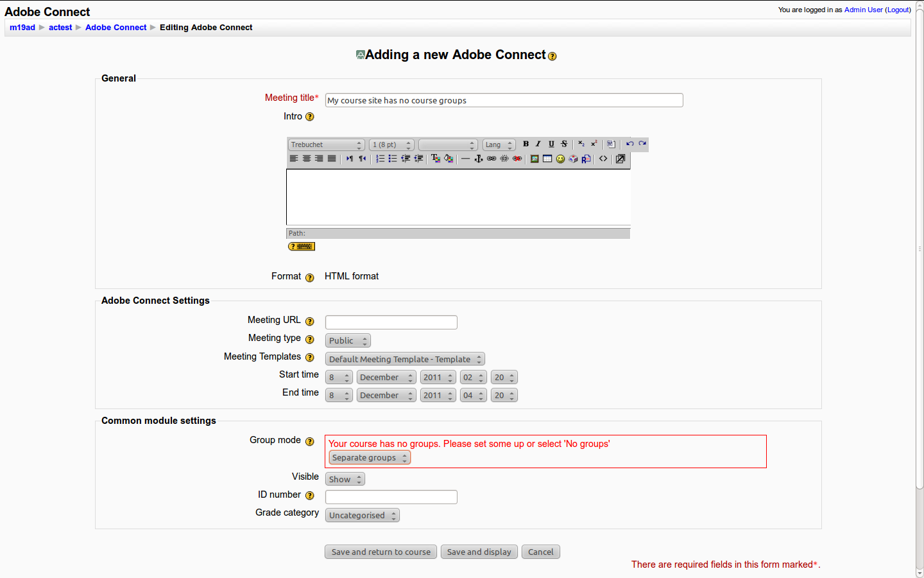The image size is (924, 578).
Task: Click the search and replace icon
Action: [586, 159]
